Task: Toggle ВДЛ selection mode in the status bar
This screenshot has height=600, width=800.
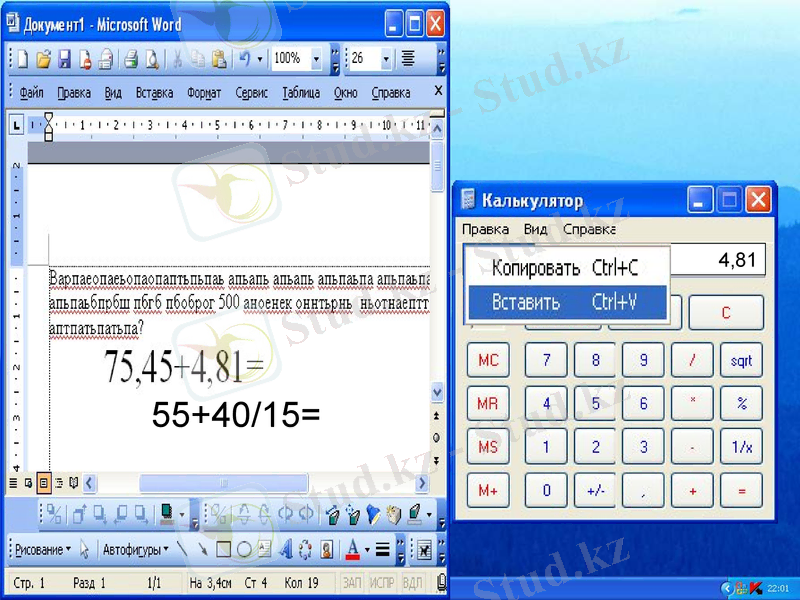Action: tap(412, 581)
